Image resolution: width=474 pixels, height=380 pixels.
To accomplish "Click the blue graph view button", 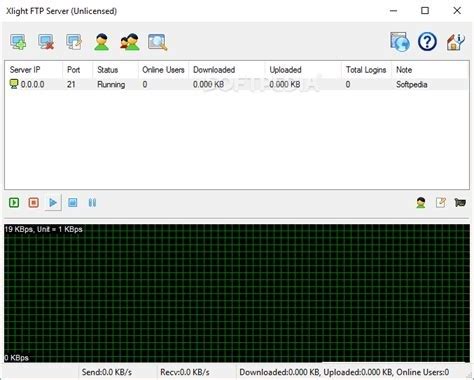I will 73,202.
